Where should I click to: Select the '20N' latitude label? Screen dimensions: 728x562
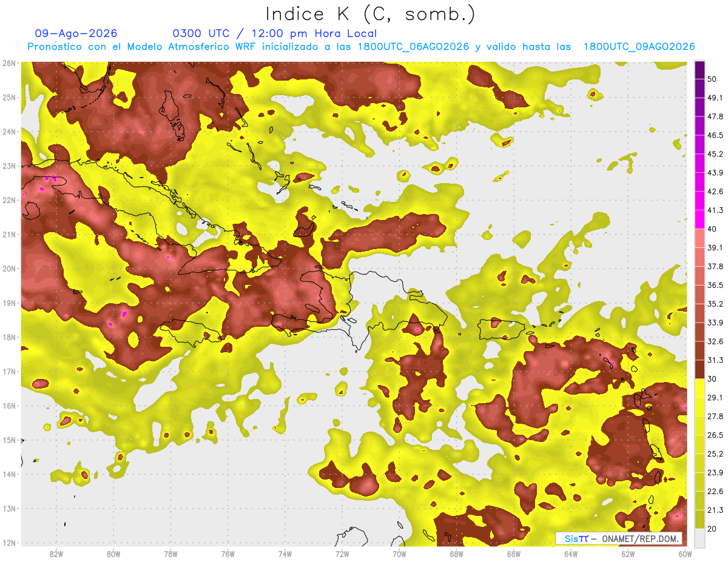click(9, 269)
